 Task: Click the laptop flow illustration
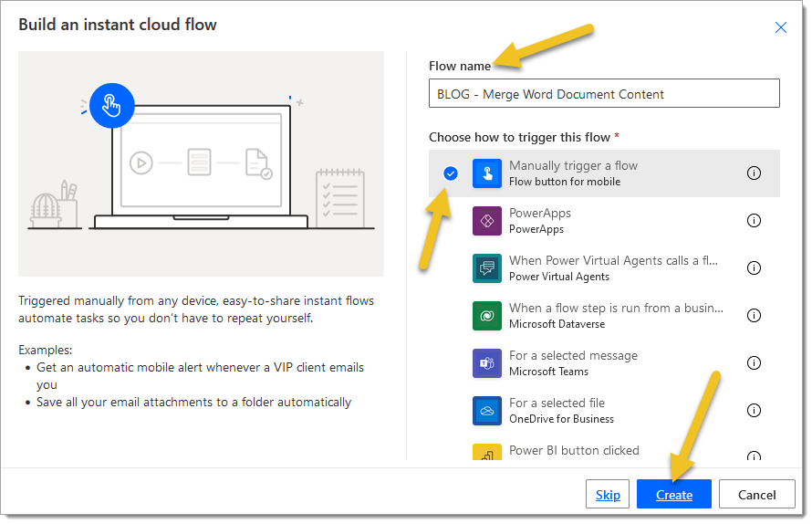[x=201, y=163]
